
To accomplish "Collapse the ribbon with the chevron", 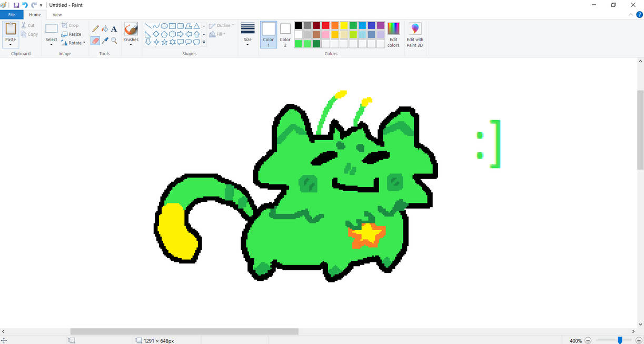I will pos(631,15).
